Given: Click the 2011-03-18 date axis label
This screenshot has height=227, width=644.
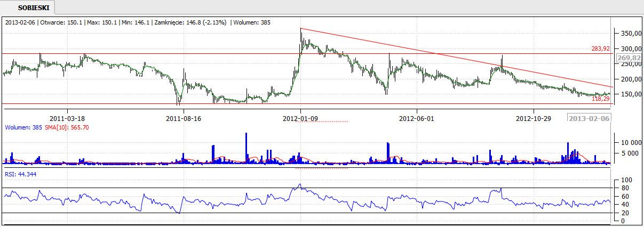Looking at the screenshot, I should coord(67,118).
